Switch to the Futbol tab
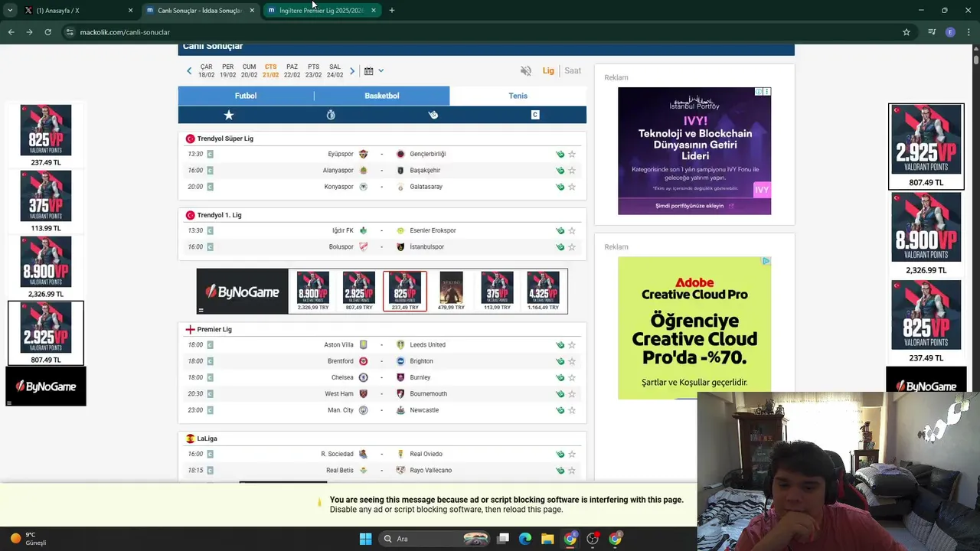 tap(246, 96)
